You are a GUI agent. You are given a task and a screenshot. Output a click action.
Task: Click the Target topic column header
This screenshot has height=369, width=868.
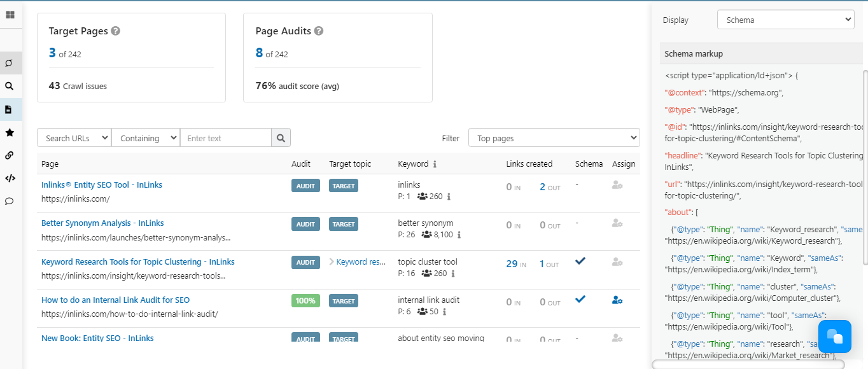[350, 164]
